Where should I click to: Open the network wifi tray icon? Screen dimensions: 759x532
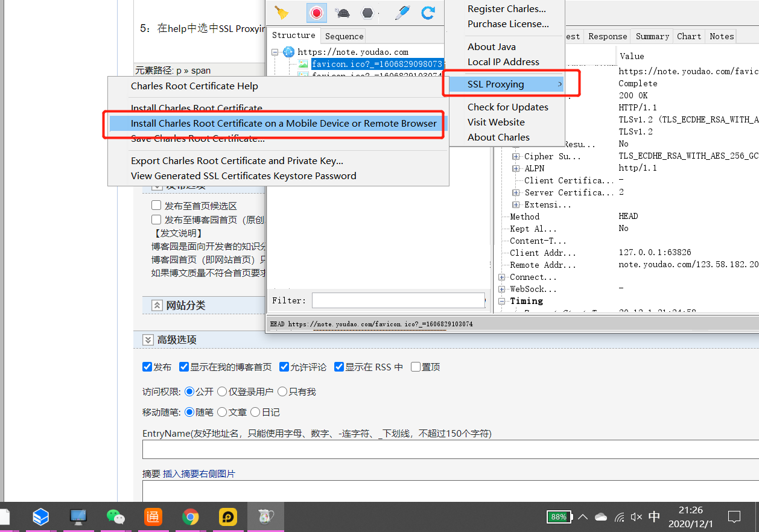(620, 517)
